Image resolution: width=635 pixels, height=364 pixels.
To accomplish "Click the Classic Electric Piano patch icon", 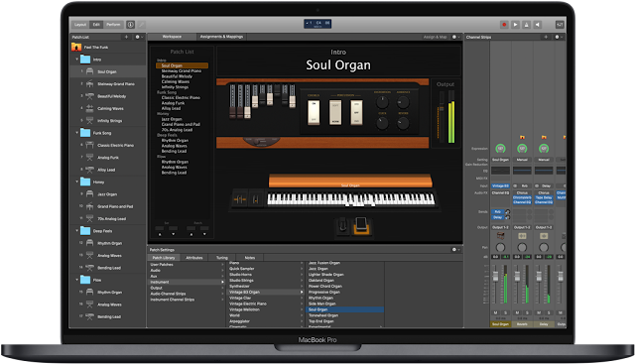I will (x=89, y=145).
